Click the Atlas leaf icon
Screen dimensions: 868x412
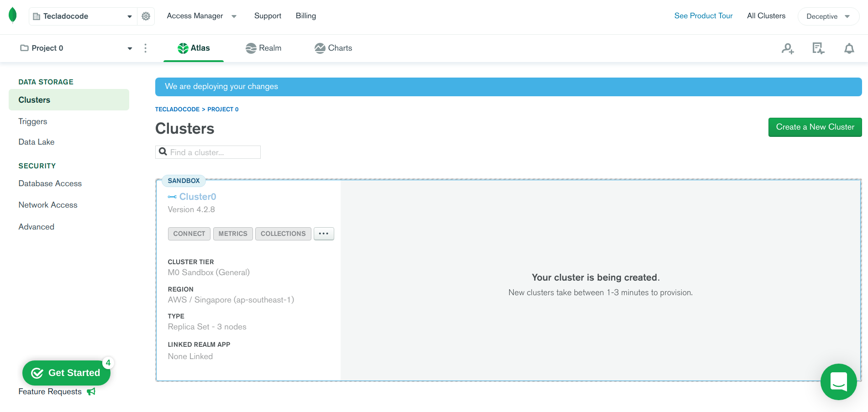[x=183, y=48]
